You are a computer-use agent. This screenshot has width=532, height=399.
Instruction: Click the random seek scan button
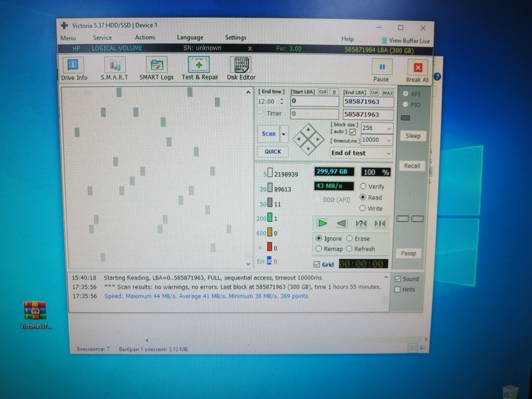[361, 223]
